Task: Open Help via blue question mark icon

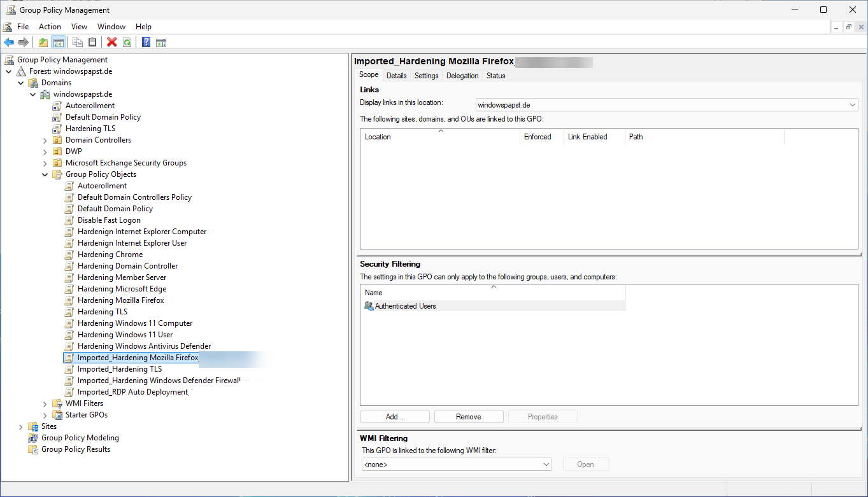Action: tap(146, 43)
